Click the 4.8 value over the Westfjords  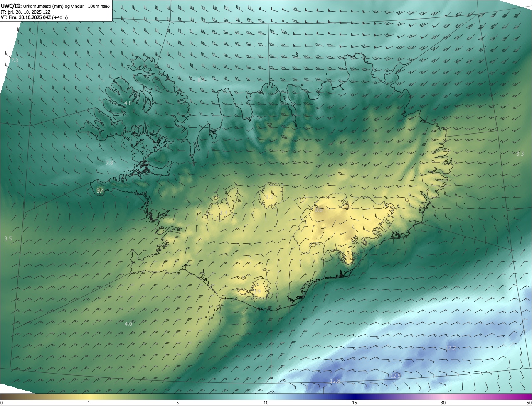[128, 103]
